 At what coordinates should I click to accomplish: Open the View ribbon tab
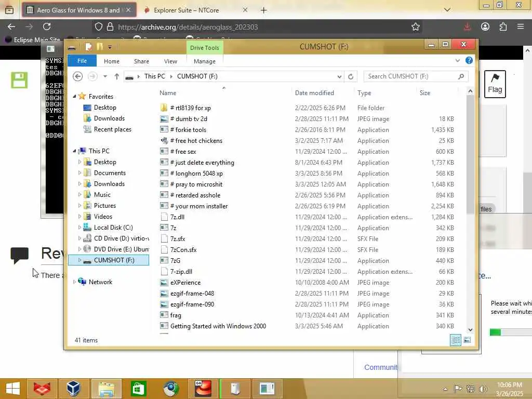(x=170, y=61)
